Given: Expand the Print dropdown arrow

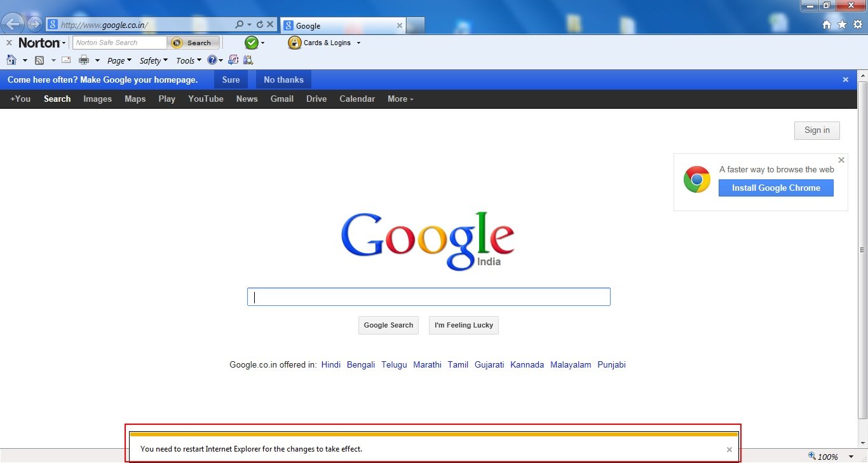Looking at the screenshot, I should click(97, 60).
